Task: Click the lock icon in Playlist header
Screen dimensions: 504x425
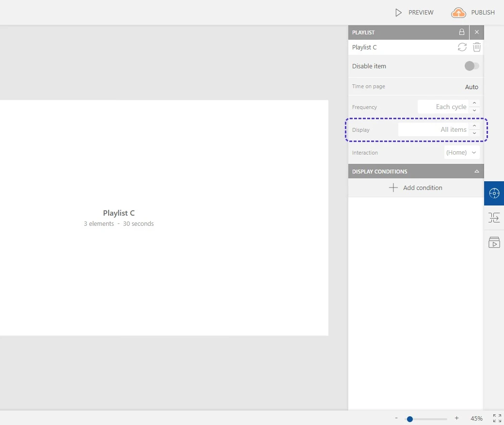Action: click(x=462, y=32)
